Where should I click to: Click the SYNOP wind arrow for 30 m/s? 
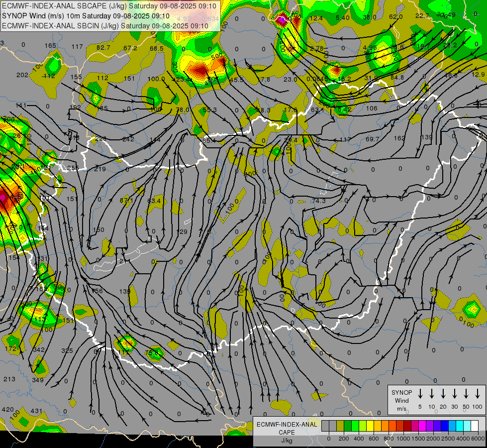click(x=454, y=394)
